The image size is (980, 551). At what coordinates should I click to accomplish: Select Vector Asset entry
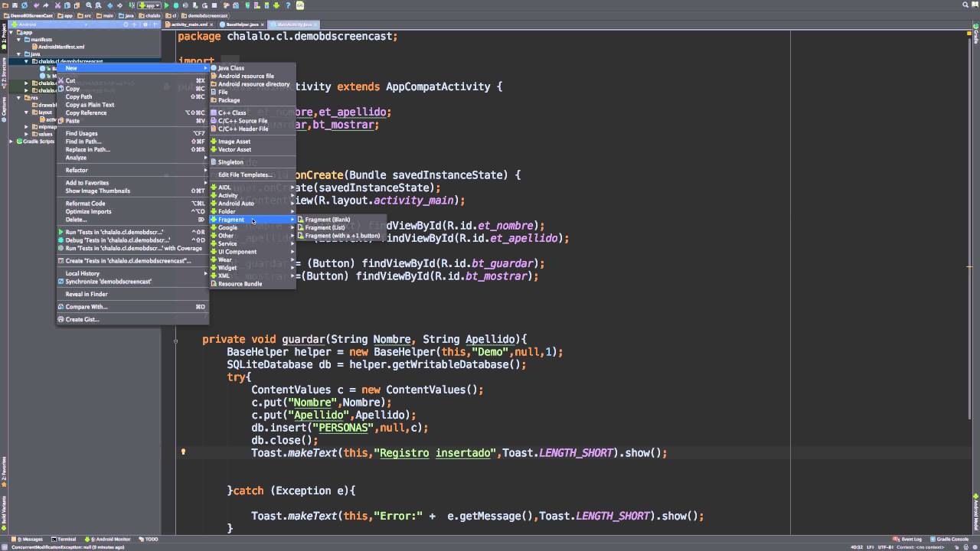click(x=253, y=149)
